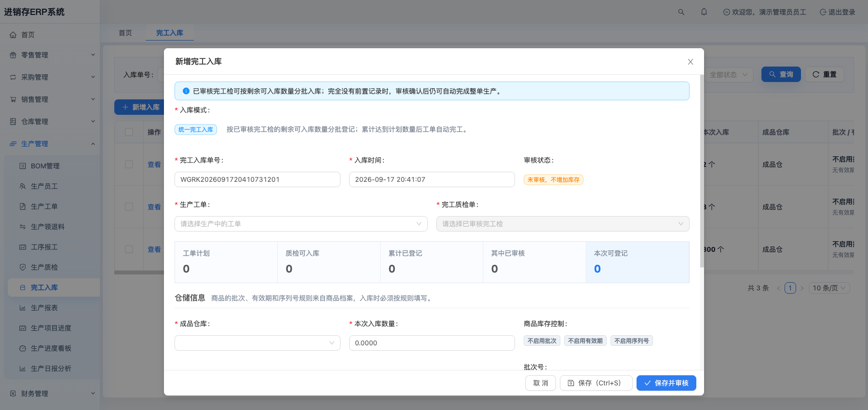Expand the 零售管理 menu chevron
This screenshot has width=868, height=410.
[x=93, y=55]
